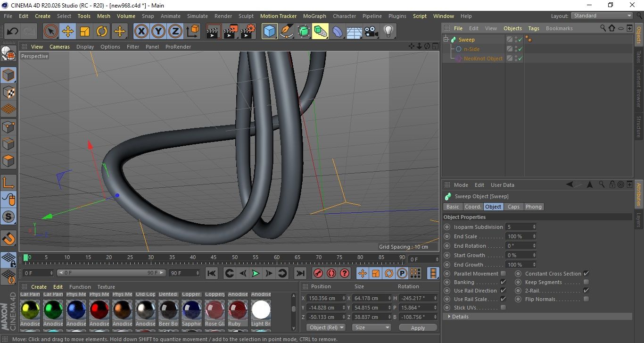Open Edit Render Settings icon
Image resolution: width=644 pixels, height=343 pixels.
pos(248,32)
